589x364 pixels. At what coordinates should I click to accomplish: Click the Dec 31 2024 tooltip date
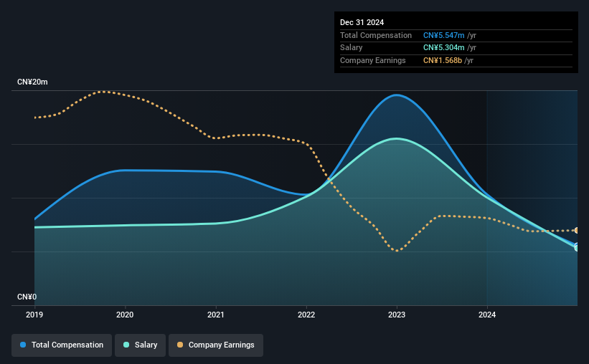coord(362,22)
